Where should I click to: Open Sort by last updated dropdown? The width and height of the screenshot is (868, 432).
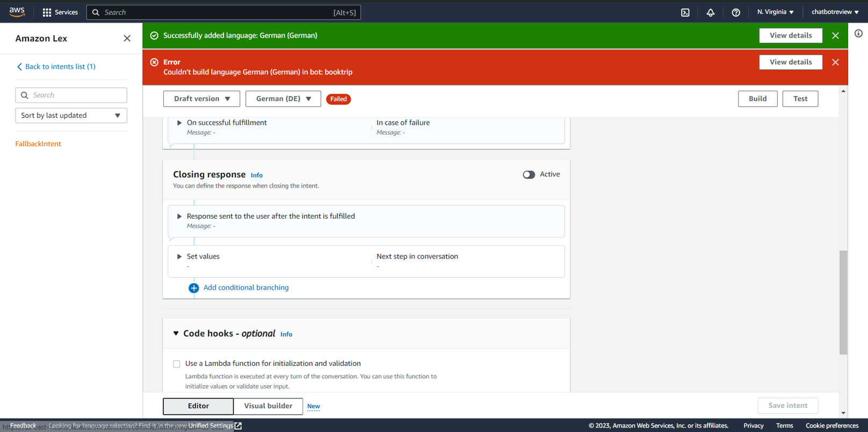point(71,116)
